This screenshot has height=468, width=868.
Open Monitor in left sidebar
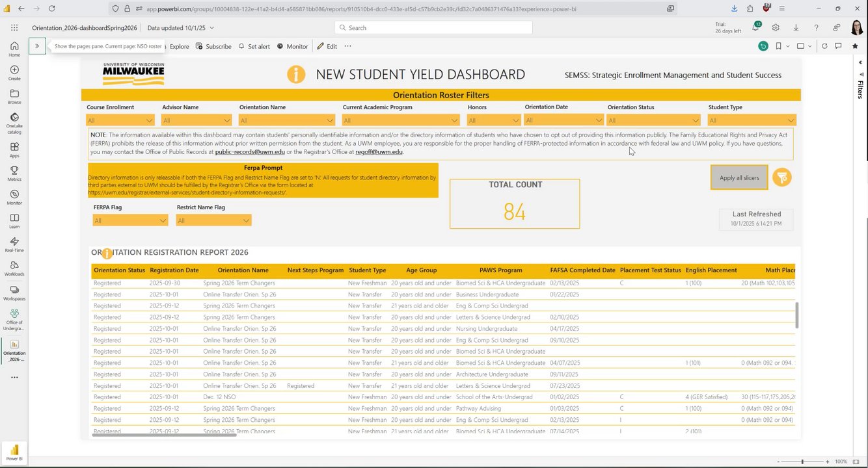pos(14,198)
